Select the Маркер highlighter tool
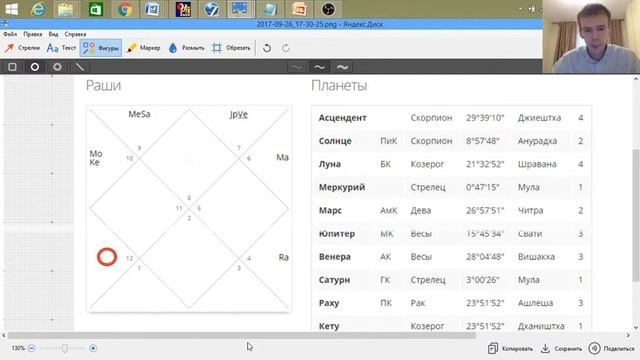The width and height of the screenshot is (640, 360). 143,48
